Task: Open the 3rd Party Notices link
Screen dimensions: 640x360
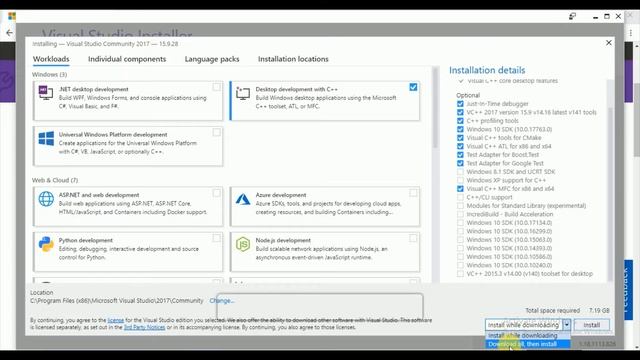Action: (144, 327)
